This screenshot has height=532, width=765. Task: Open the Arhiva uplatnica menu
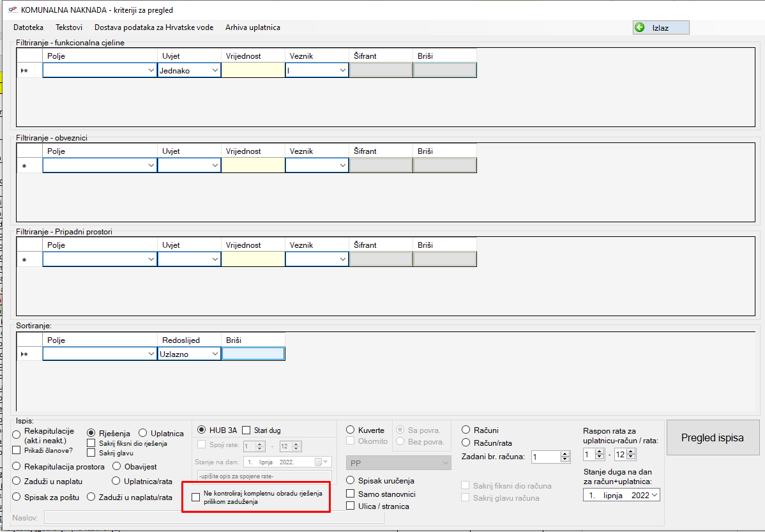(x=252, y=27)
